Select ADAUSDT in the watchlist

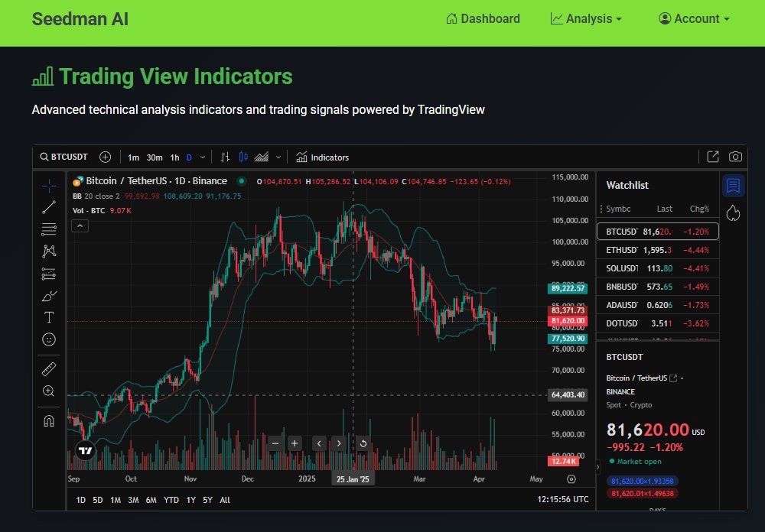tap(658, 305)
